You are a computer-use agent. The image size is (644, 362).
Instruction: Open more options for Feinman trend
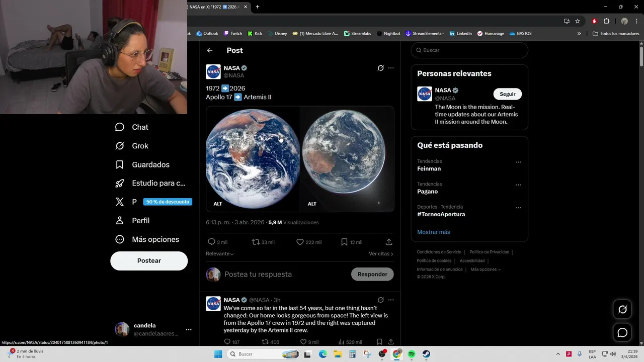[x=518, y=162]
